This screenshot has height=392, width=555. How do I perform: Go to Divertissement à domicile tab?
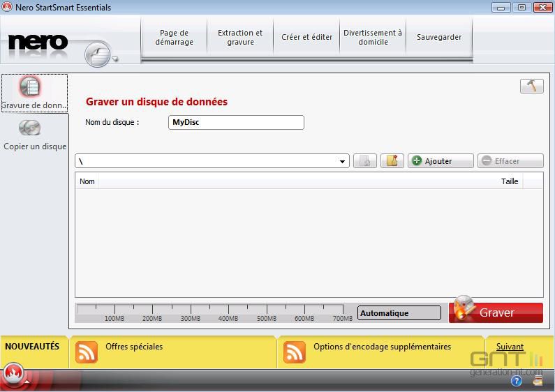[373, 37]
